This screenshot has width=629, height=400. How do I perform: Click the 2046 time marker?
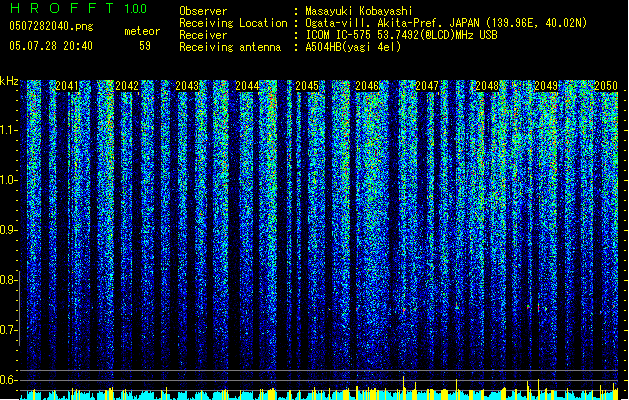(367, 86)
